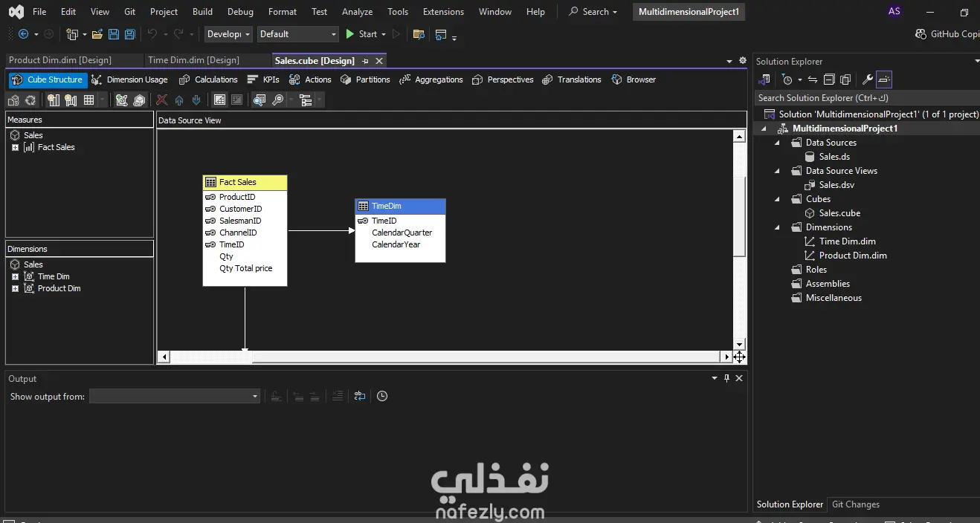Click the Add Cube Dimension toolbar icon

(x=122, y=100)
